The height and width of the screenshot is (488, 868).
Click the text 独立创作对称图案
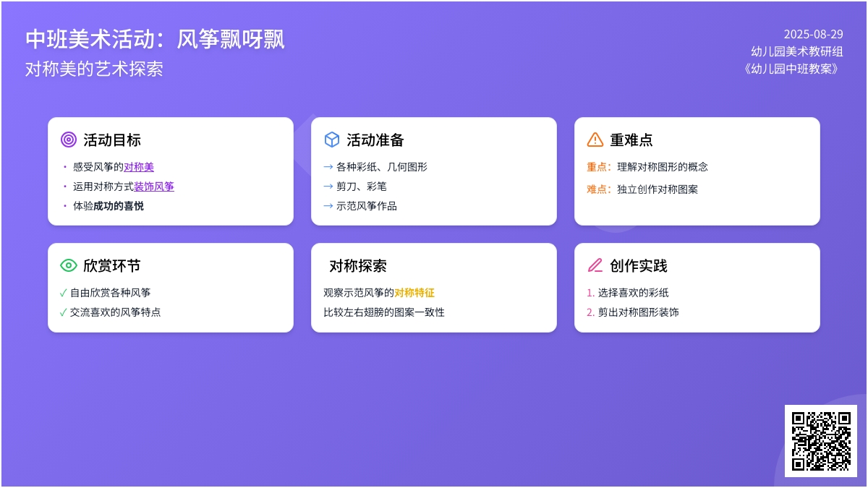(658, 189)
